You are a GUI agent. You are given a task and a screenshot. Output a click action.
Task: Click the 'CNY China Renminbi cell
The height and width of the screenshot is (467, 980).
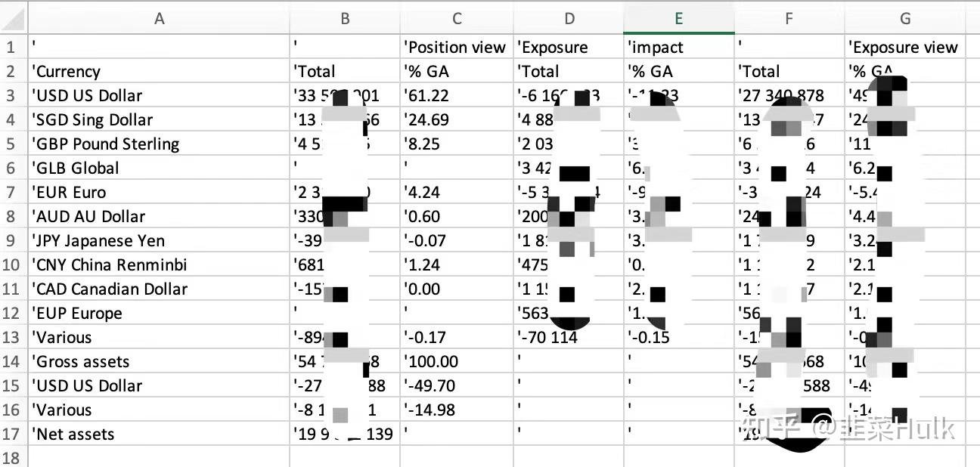tap(159, 264)
